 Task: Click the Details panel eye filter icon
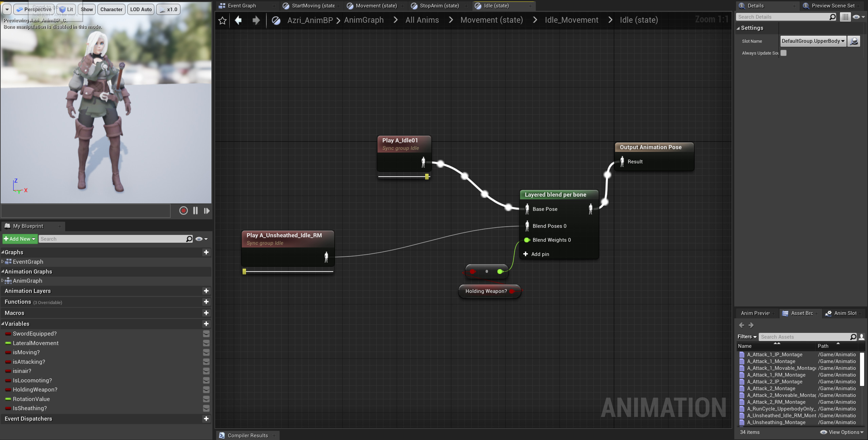[856, 17]
